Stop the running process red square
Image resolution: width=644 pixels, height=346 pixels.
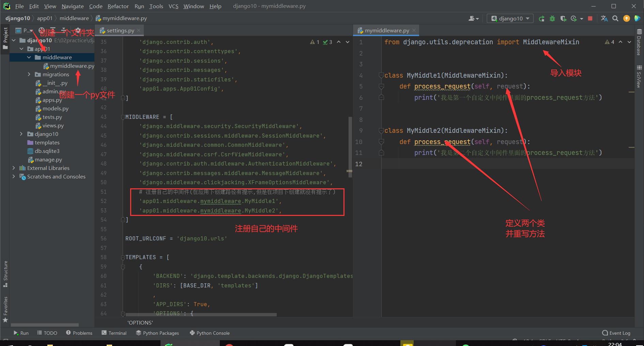(590, 18)
